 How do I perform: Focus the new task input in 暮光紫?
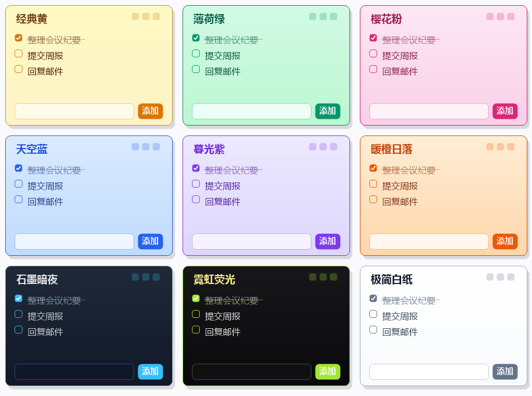click(x=251, y=241)
